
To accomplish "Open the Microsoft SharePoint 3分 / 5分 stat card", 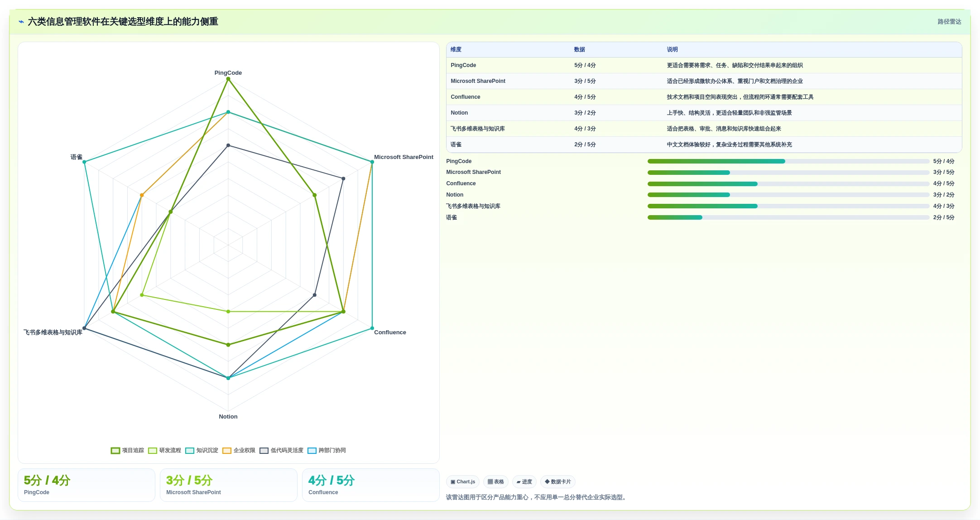I will click(x=229, y=486).
